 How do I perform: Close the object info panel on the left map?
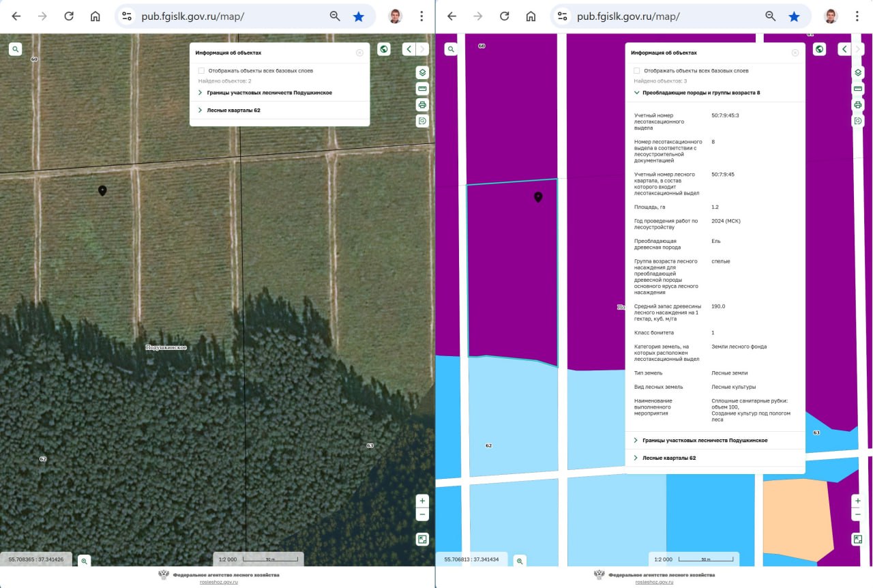359,53
